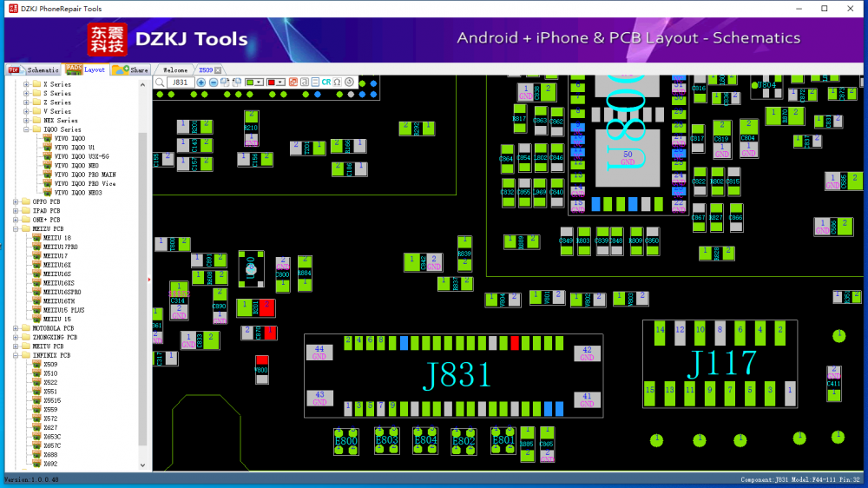Open the Welcome tab
The height and width of the screenshot is (488, 868).
pyautogui.click(x=174, y=69)
